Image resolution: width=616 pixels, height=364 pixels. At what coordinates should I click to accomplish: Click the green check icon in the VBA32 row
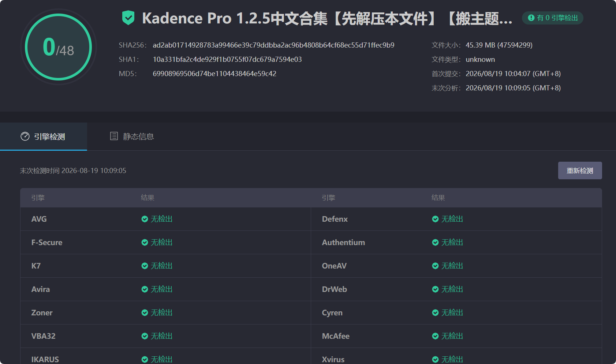145,336
